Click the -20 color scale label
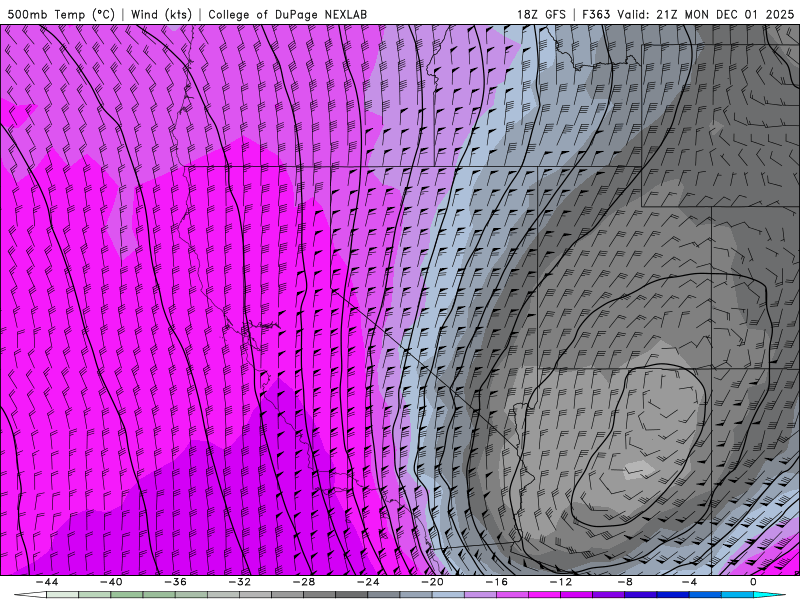Image resolution: width=800 pixels, height=600 pixels. point(432,582)
